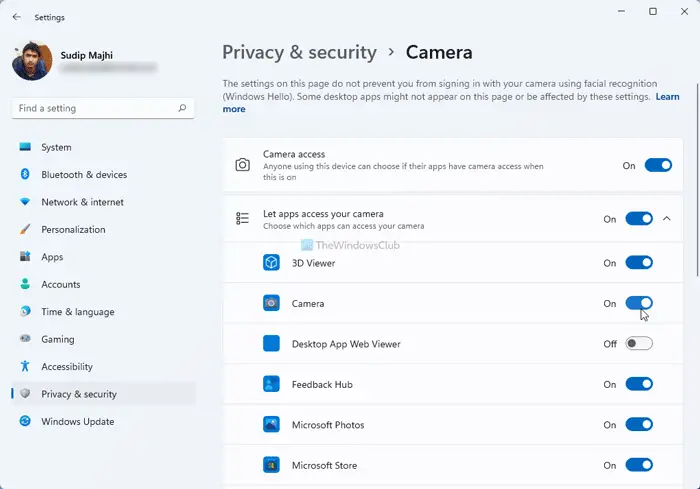Maximize the Settings window
The width and height of the screenshot is (700, 489).
click(x=653, y=11)
